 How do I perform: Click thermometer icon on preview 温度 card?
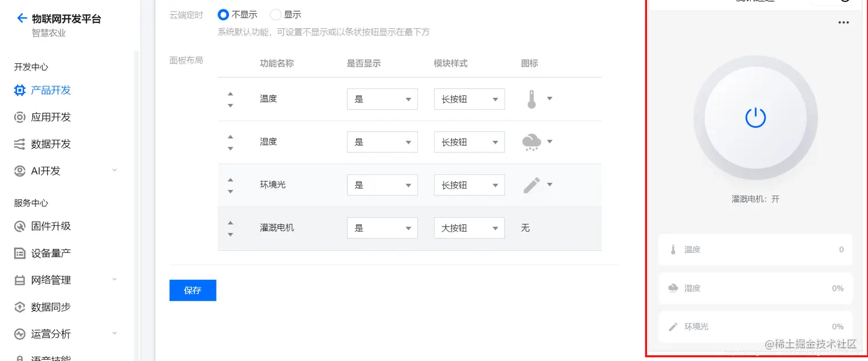tap(673, 249)
